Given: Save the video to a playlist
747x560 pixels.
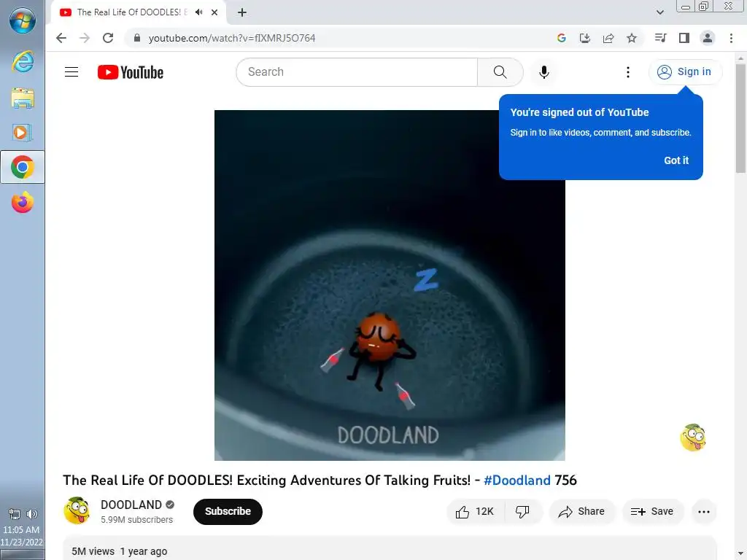Looking at the screenshot, I should point(653,511).
